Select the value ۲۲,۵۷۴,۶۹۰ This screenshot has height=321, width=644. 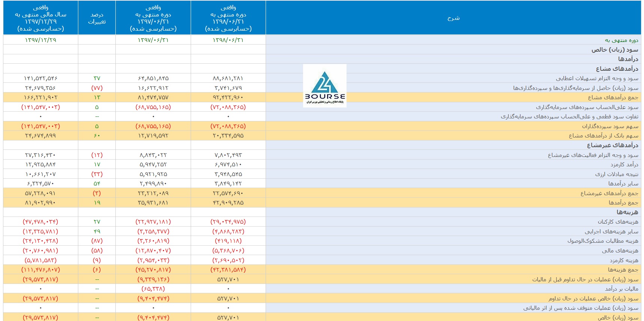point(228,193)
